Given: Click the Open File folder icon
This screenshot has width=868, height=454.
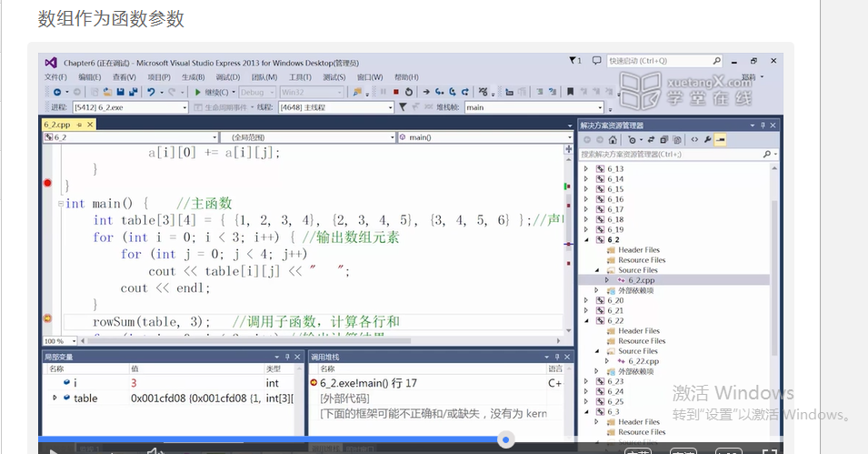Looking at the screenshot, I should pos(107,92).
